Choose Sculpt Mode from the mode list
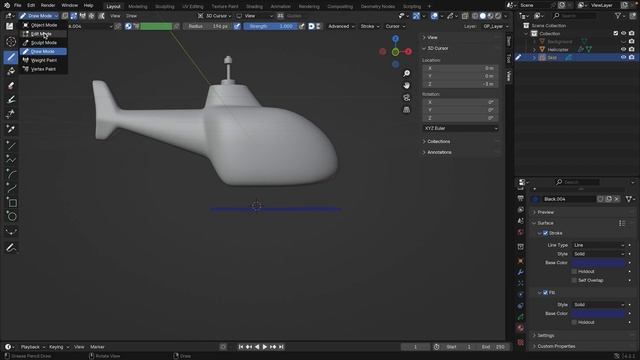 click(x=43, y=43)
